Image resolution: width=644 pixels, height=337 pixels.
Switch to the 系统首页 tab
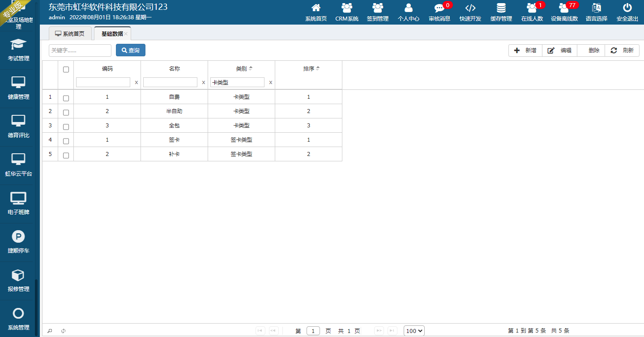70,34
